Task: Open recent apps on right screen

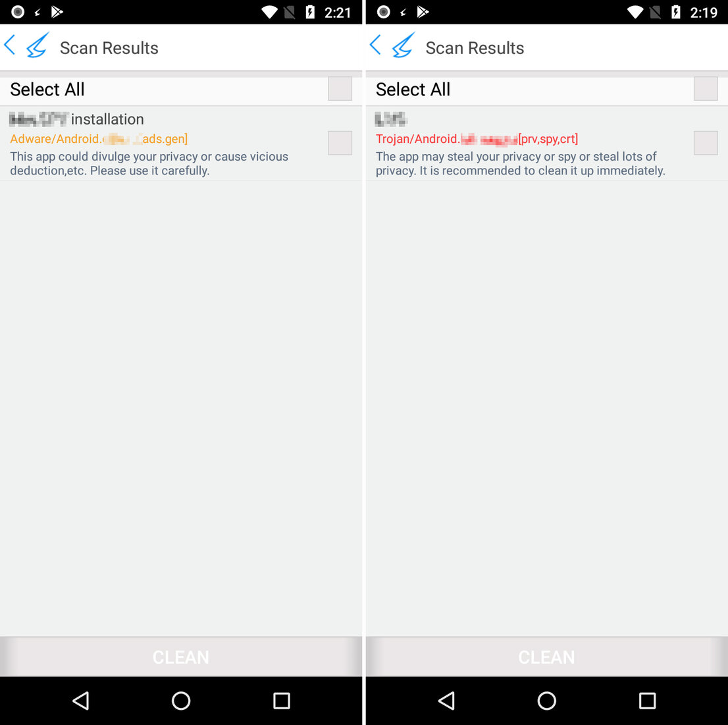Action: [647, 701]
